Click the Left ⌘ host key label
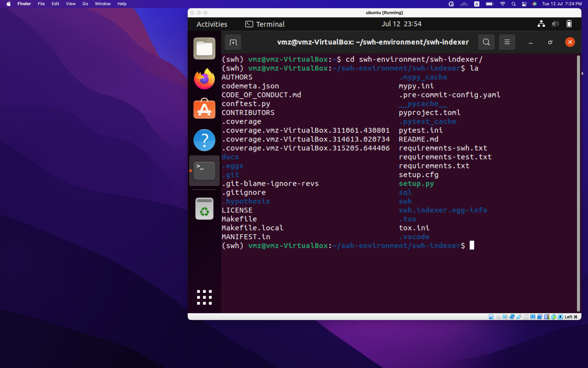 [571, 317]
